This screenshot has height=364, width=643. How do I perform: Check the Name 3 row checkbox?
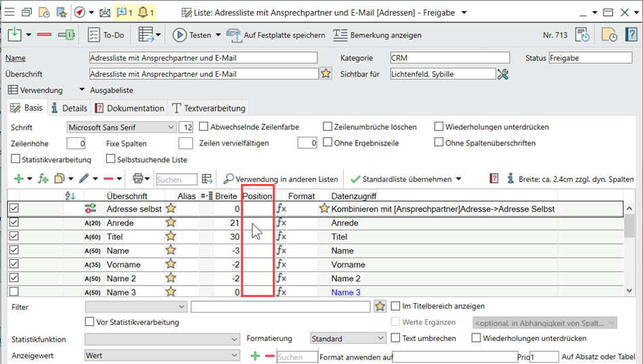[x=14, y=292]
